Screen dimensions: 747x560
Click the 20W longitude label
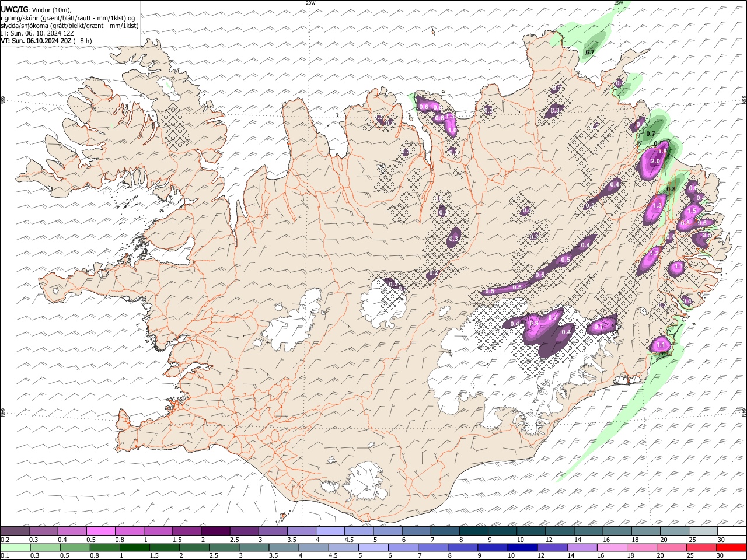[310, 3]
